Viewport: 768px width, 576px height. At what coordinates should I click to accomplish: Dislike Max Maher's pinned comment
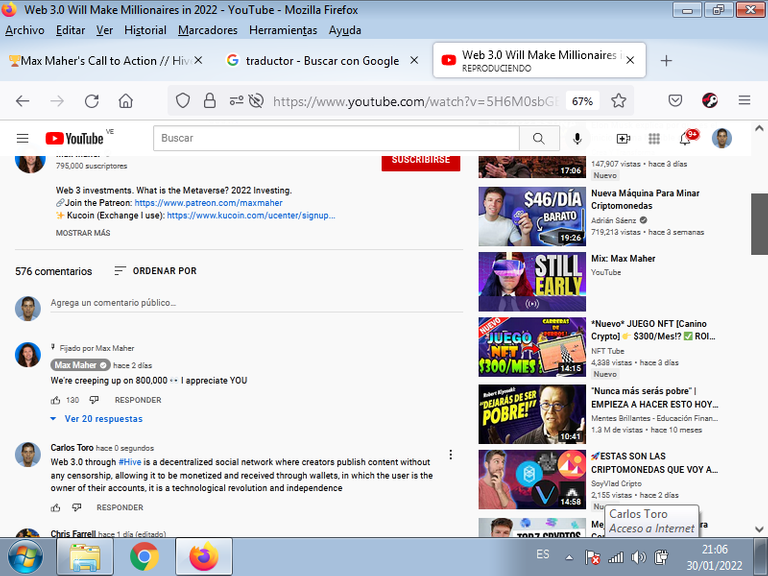click(94, 400)
